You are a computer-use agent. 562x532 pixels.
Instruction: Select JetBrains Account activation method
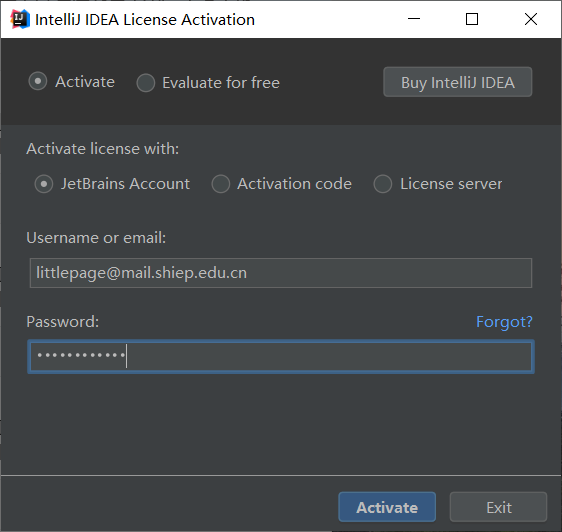(x=44, y=184)
